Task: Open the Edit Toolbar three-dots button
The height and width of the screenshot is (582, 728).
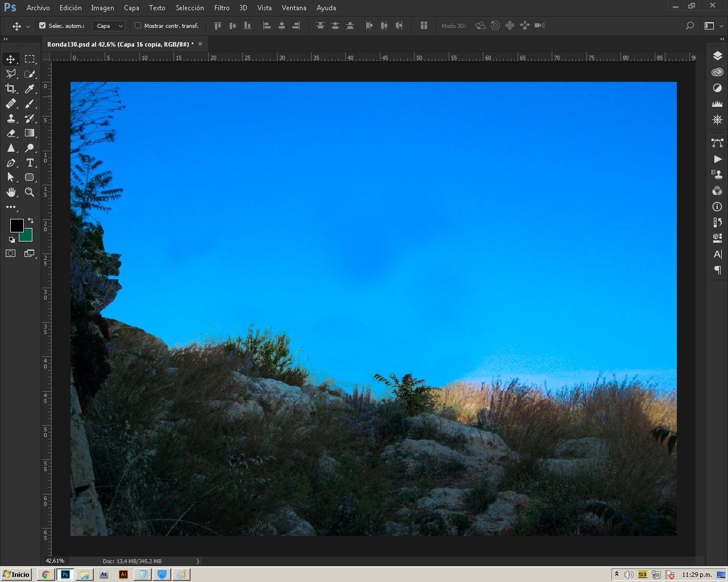Action: [11, 207]
